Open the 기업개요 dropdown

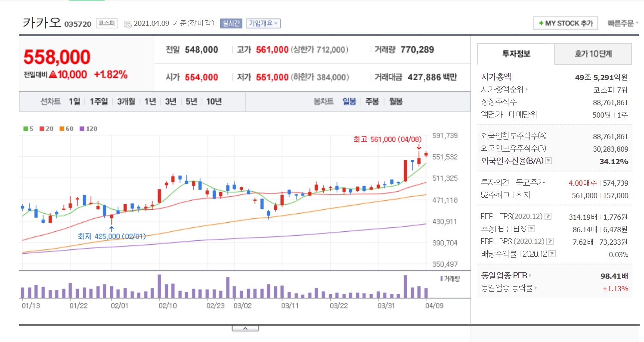[x=263, y=23]
